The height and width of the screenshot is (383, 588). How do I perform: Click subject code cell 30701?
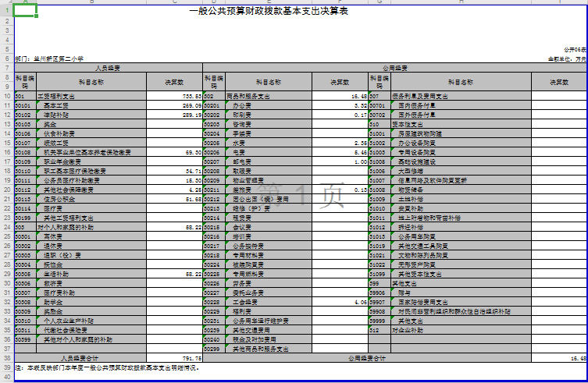pyautogui.click(x=378, y=105)
